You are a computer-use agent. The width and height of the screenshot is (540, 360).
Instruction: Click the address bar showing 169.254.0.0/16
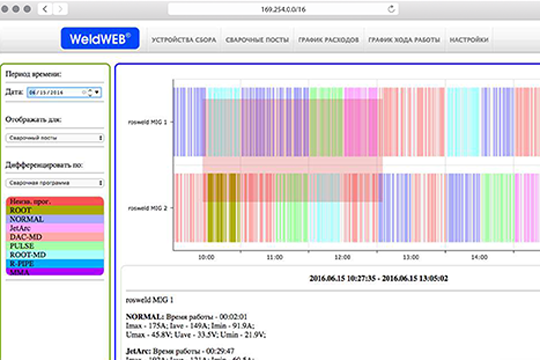tap(283, 9)
